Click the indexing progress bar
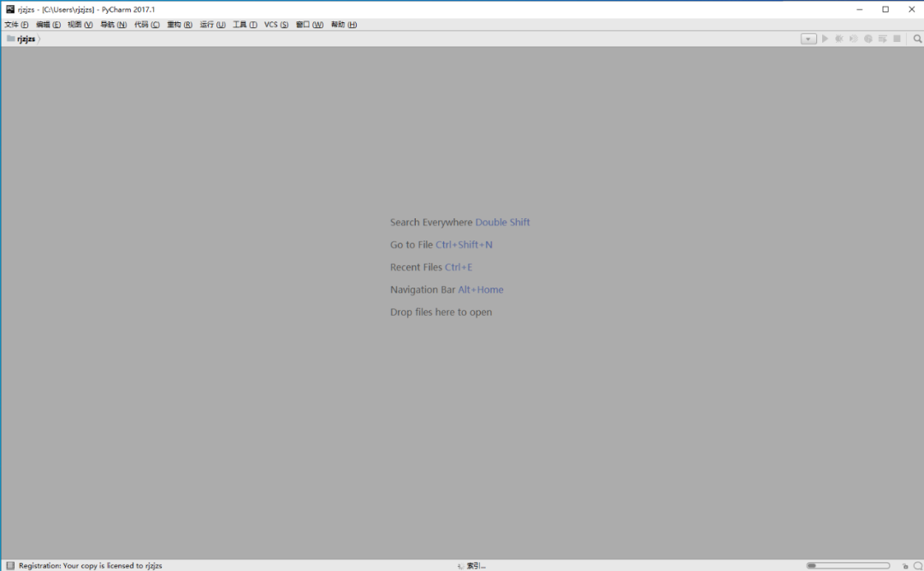This screenshot has height=571, width=924. [848, 566]
